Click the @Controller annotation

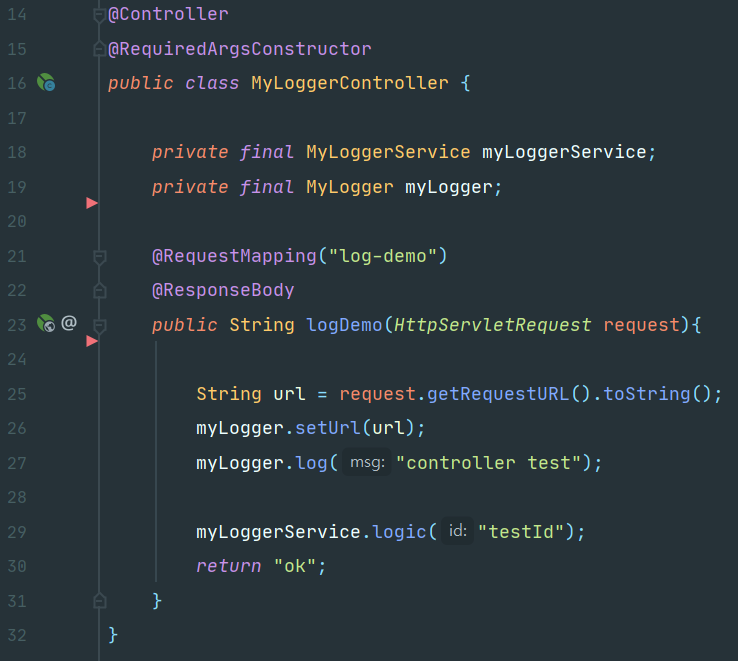(168, 14)
